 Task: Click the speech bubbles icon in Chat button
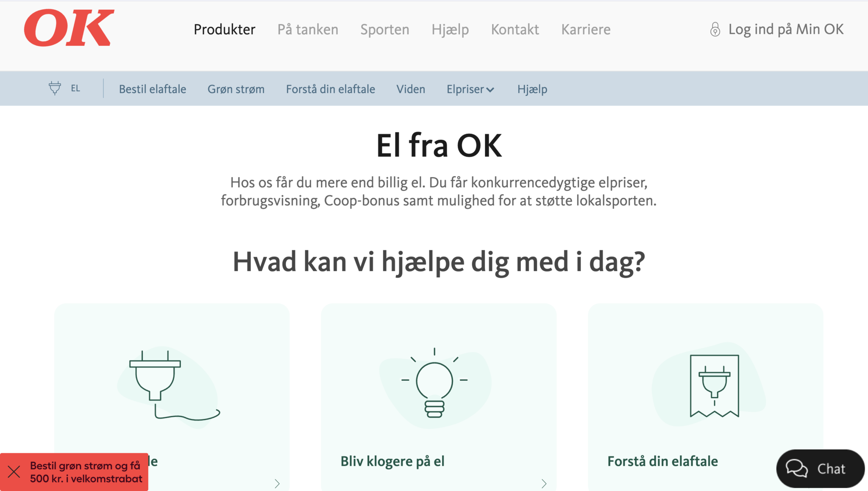click(797, 469)
